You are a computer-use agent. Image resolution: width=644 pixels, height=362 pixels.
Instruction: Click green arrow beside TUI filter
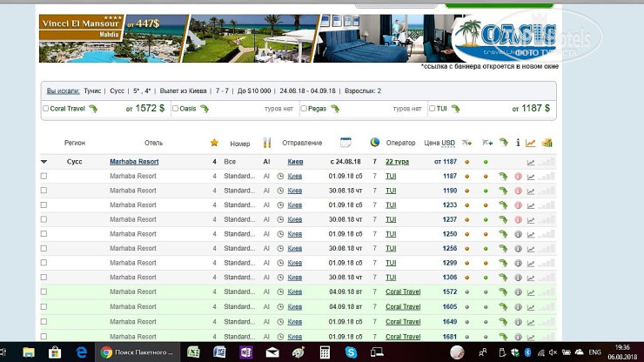tap(455, 109)
